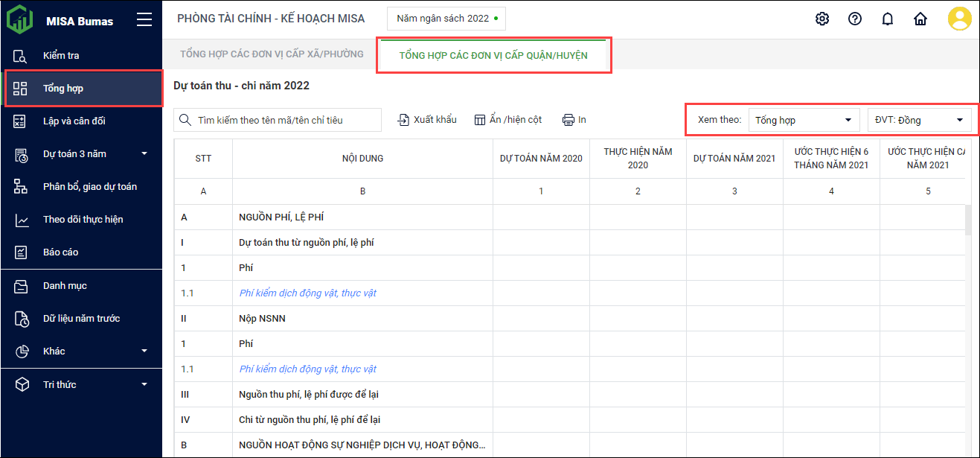Export data with Xuất khẩu button
The width and height of the screenshot is (980, 458).
coord(427,120)
